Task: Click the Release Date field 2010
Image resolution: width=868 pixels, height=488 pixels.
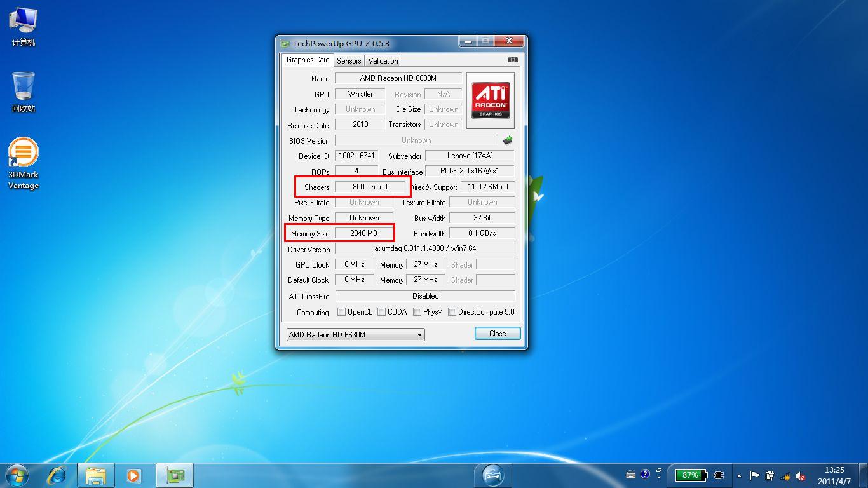Action: pyautogui.click(x=360, y=125)
